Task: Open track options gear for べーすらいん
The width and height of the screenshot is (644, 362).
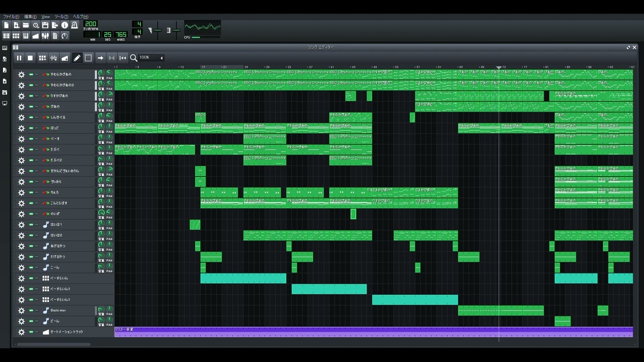Action: pyautogui.click(x=21, y=278)
